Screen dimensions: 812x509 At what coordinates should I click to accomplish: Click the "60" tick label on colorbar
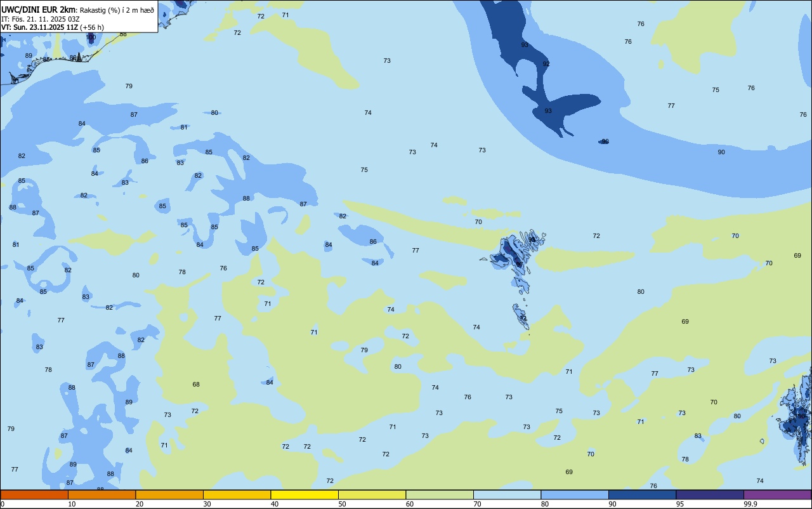(x=410, y=504)
